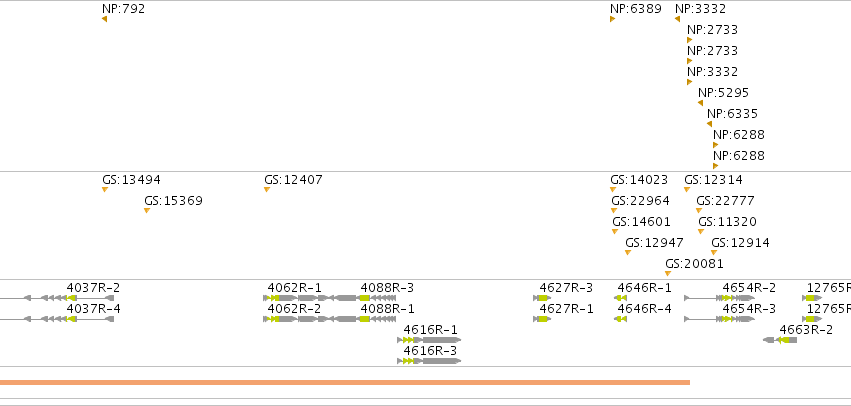Select the upper NP:6288 marker
The image size is (851, 406).
point(716,145)
